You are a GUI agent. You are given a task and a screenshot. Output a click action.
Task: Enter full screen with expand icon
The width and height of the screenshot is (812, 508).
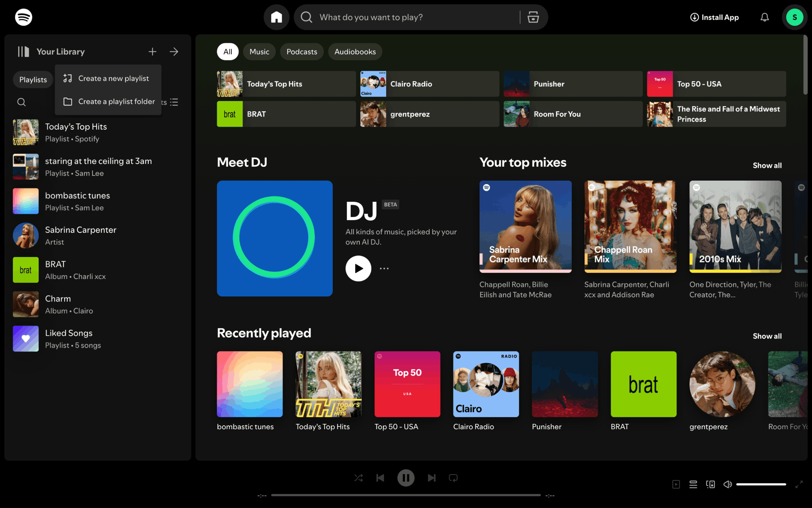799,484
